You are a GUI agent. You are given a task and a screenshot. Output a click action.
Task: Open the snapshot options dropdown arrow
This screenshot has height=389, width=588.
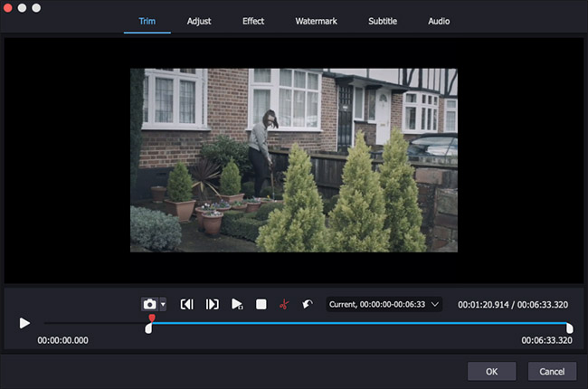click(x=163, y=304)
